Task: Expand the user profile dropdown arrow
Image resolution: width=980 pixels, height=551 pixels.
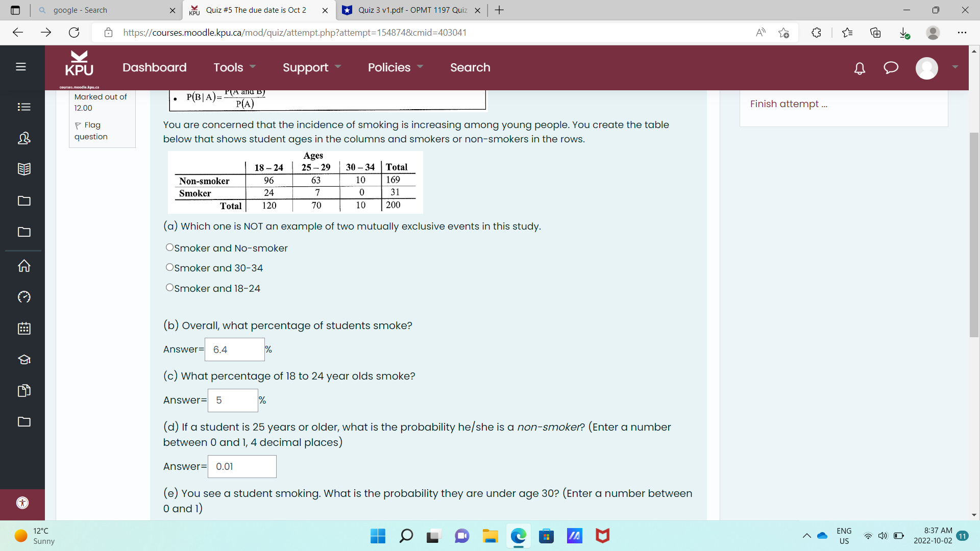Action: (x=955, y=67)
